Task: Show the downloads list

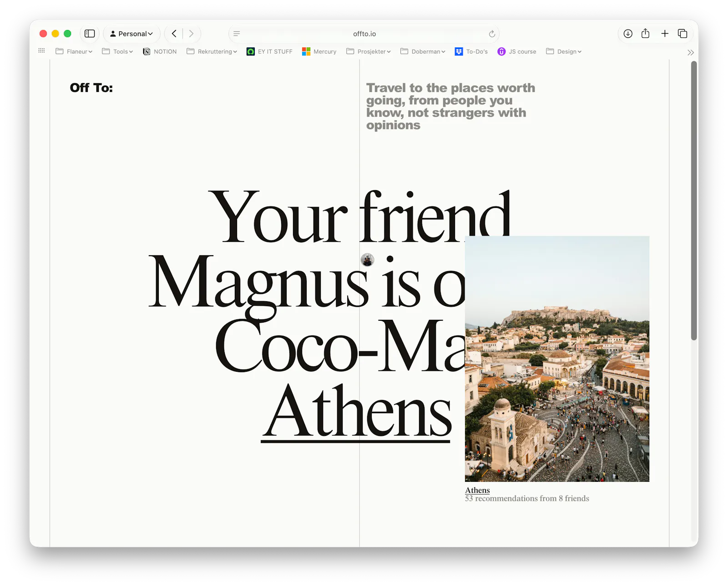Action: (628, 34)
